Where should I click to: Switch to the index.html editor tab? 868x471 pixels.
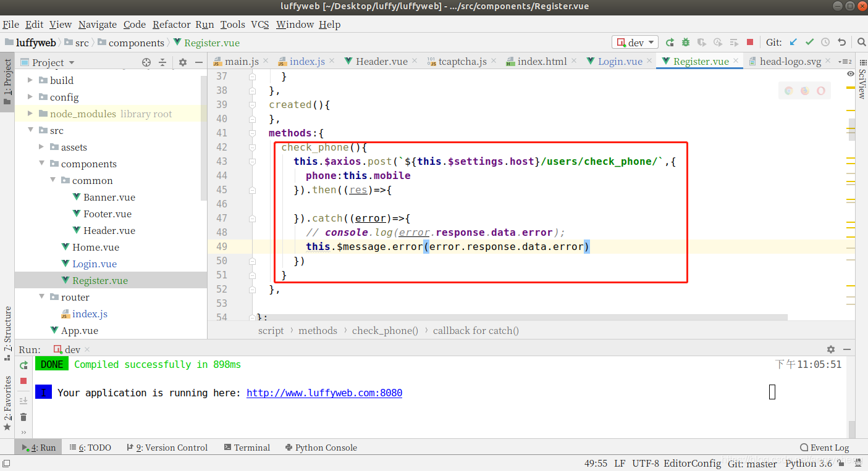click(542, 61)
